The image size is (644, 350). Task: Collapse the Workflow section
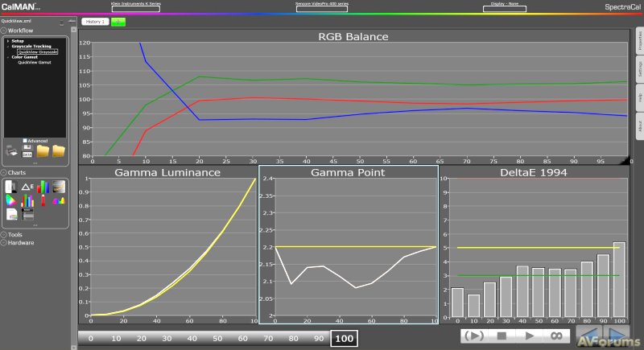click(x=4, y=30)
